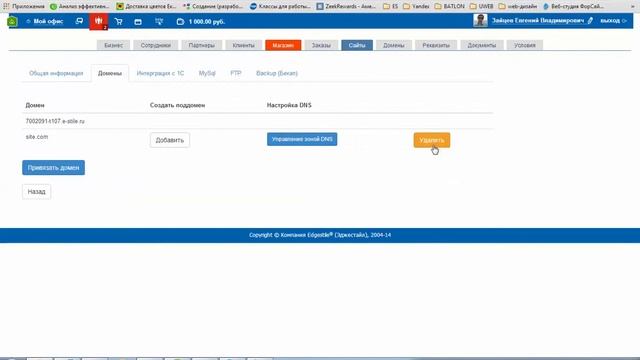Click the Создать поддомен column header
The height and width of the screenshot is (360, 640).
click(177, 105)
